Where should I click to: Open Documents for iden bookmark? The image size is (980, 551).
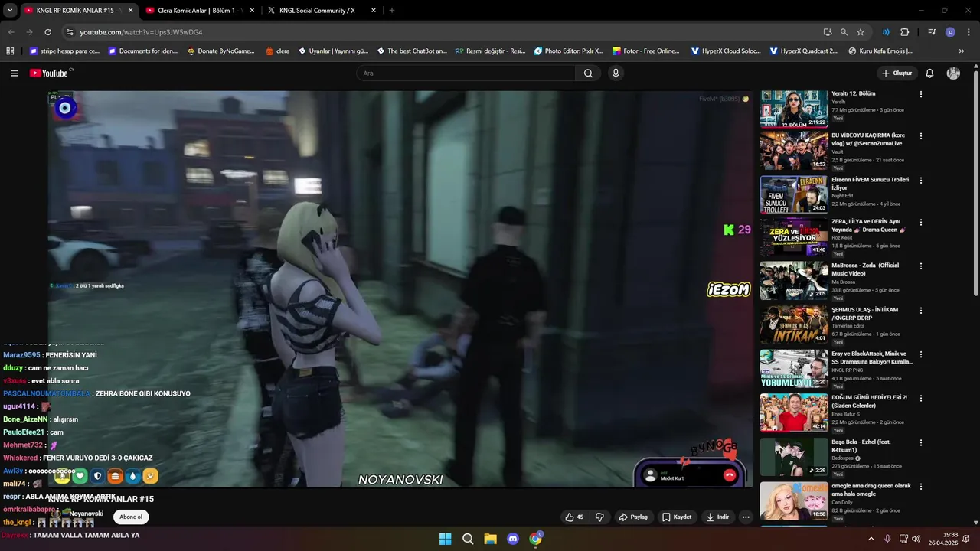pyautogui.click(x=143, y=51)
